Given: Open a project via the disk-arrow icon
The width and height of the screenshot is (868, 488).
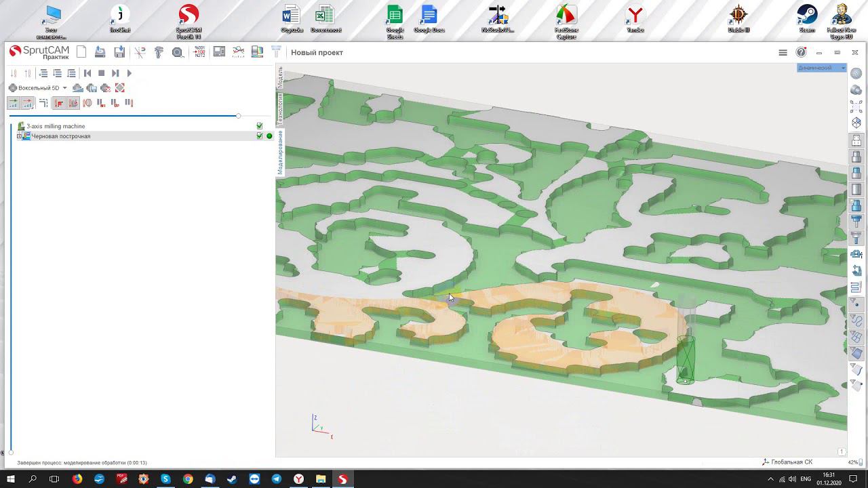Looking at the screenshot, I should (x=100, y=52).
